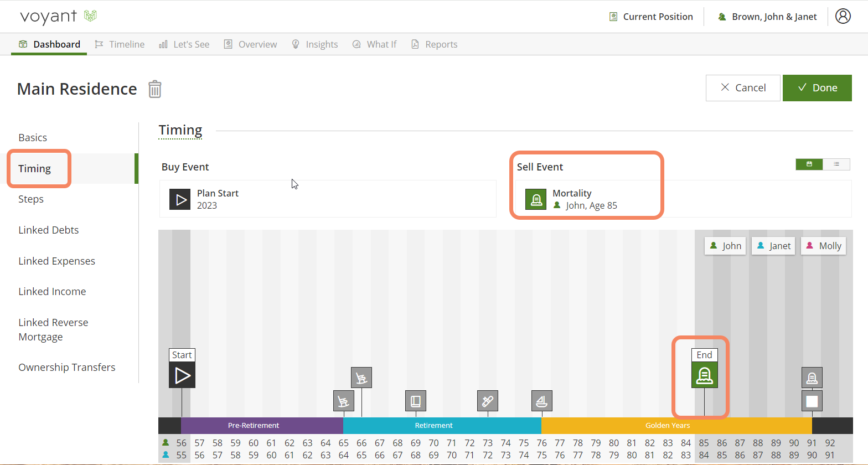Viewport: 868px width, 465px height.
Task: Click the white square plan end icon
Action: pyautogui.click(x=812, y=401)
